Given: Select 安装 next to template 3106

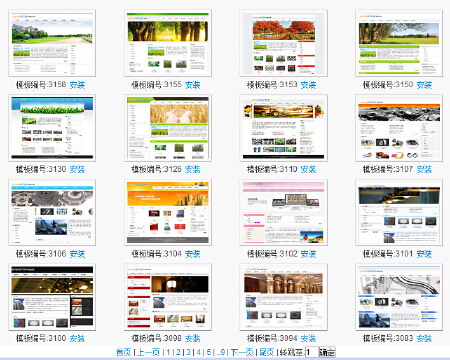Looking at the screenshot, I should tap(77, 254).
